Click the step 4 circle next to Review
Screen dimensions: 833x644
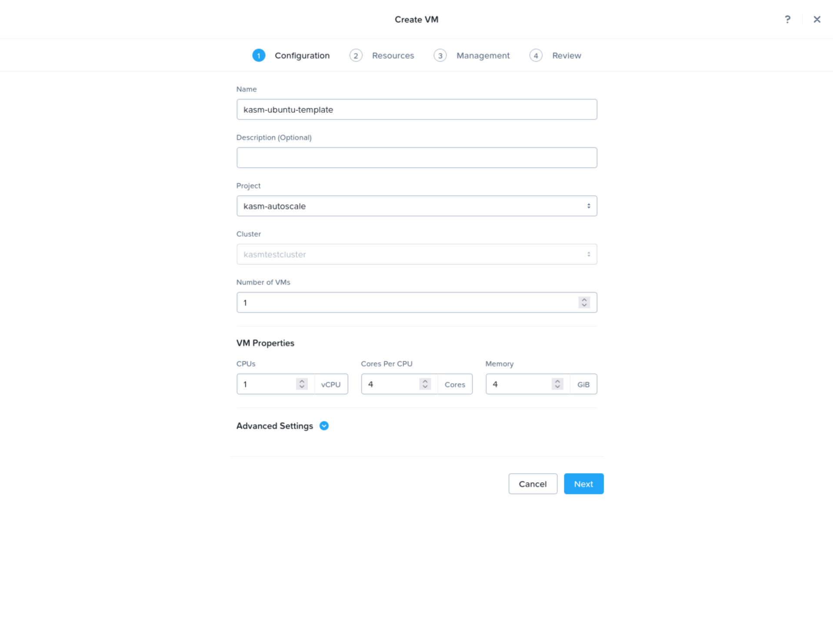pyautogui.click(x=536, y=55)
